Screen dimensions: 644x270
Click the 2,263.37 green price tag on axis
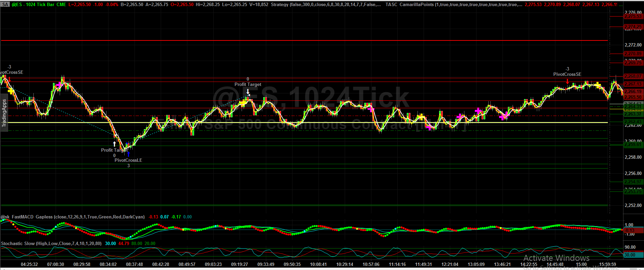click(633, 114)
